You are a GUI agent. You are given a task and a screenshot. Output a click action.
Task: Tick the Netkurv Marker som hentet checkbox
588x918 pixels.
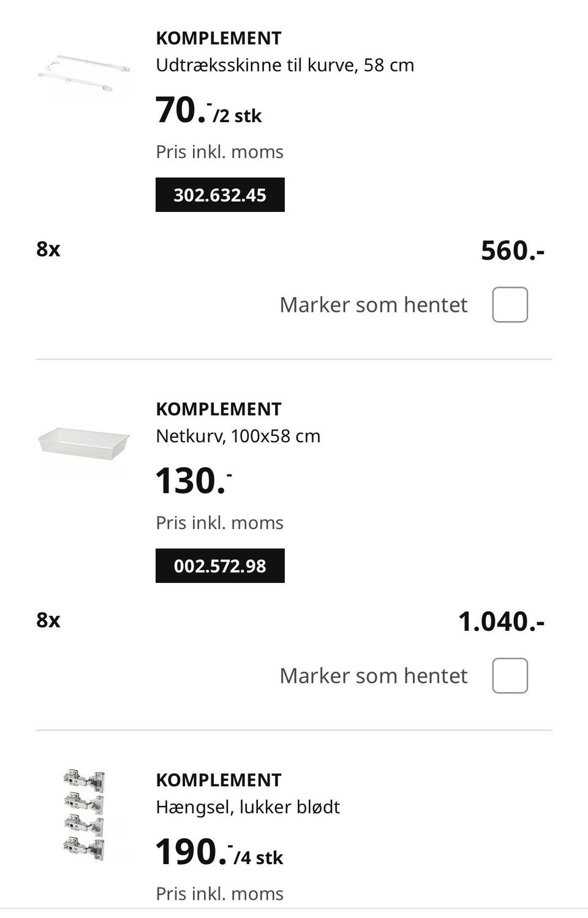pyautogui.click(x=510, y=675)
